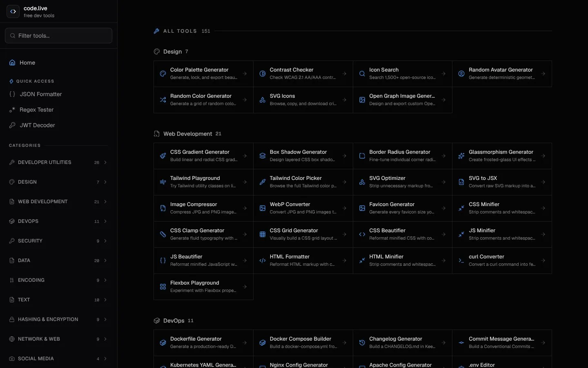Select the Social Media category
This screenshot has height=368, width=588.
click(x=58, y=359)
